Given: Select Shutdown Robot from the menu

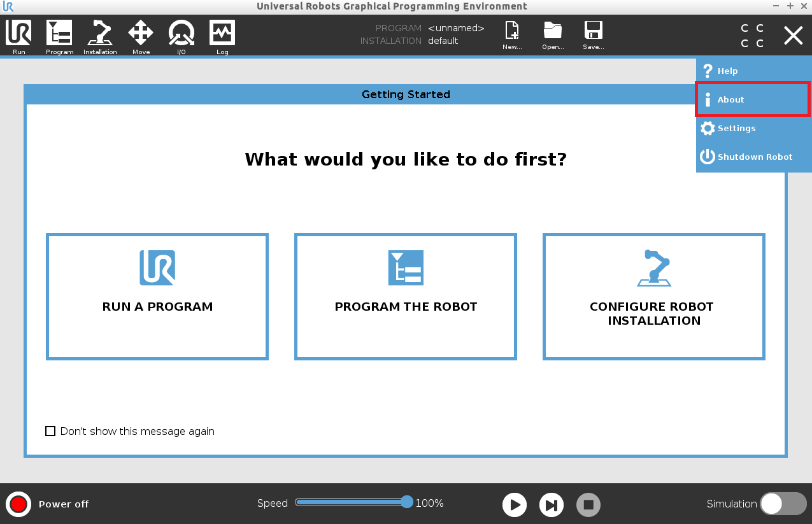Looking at the screenshot, I should pos(753,157).
